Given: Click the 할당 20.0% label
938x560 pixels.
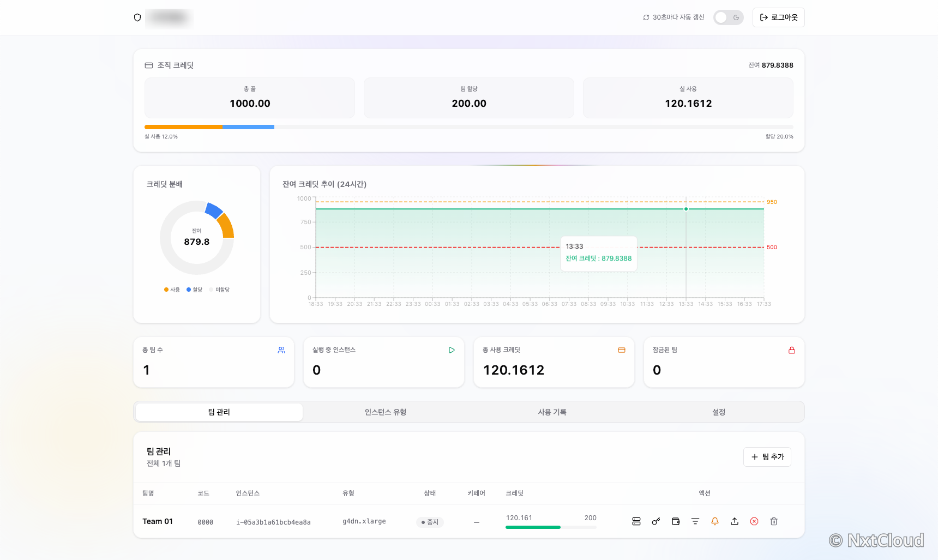Looking at the screenshot, I should [779, 137].
